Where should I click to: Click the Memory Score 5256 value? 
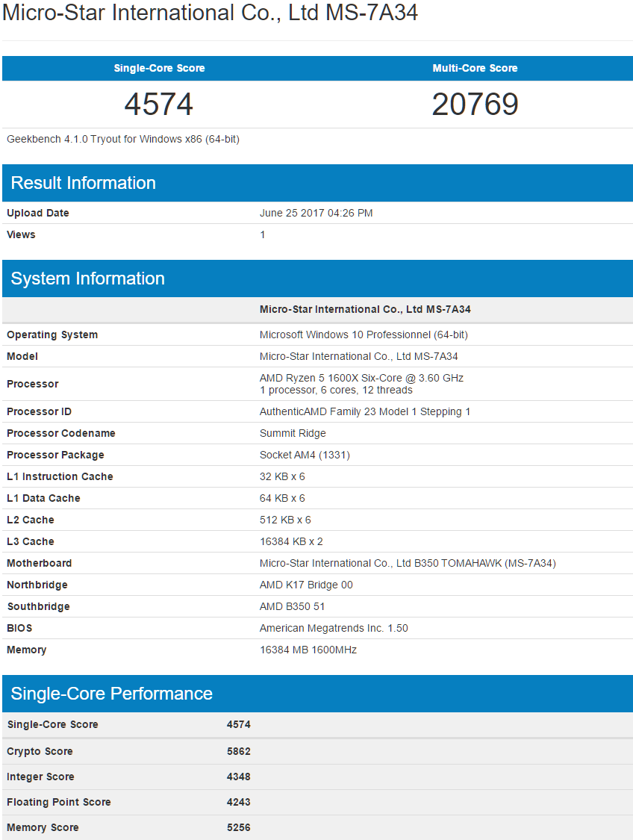239,827
